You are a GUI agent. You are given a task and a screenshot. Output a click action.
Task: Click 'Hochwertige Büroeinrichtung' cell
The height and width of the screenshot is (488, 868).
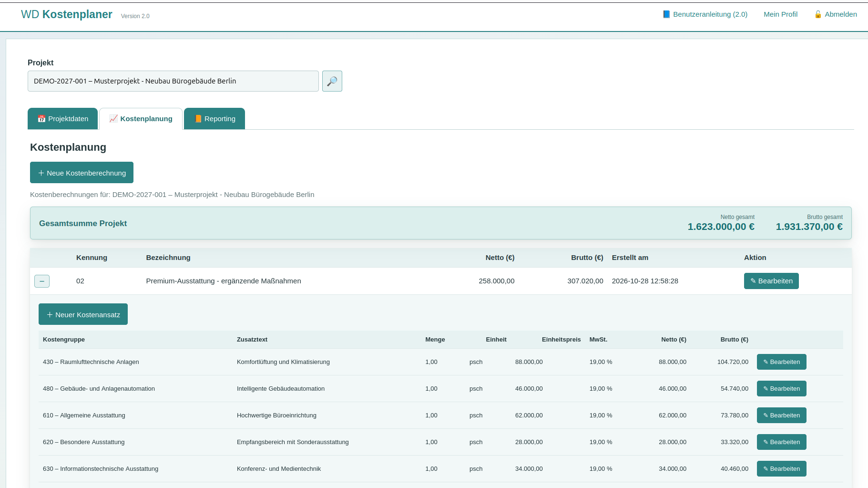coord(276,415)
